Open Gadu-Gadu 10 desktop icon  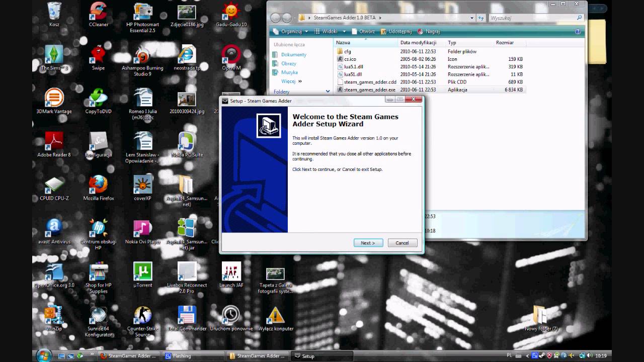231,15
